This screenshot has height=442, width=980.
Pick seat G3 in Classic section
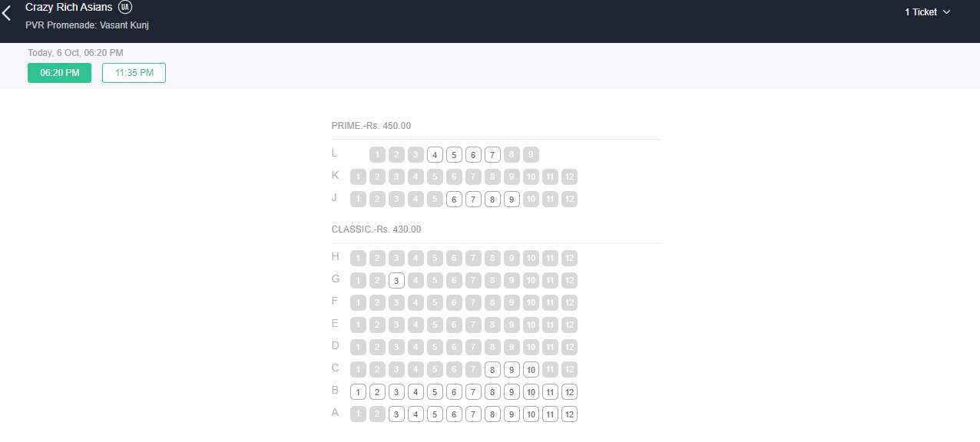point(396,280)
